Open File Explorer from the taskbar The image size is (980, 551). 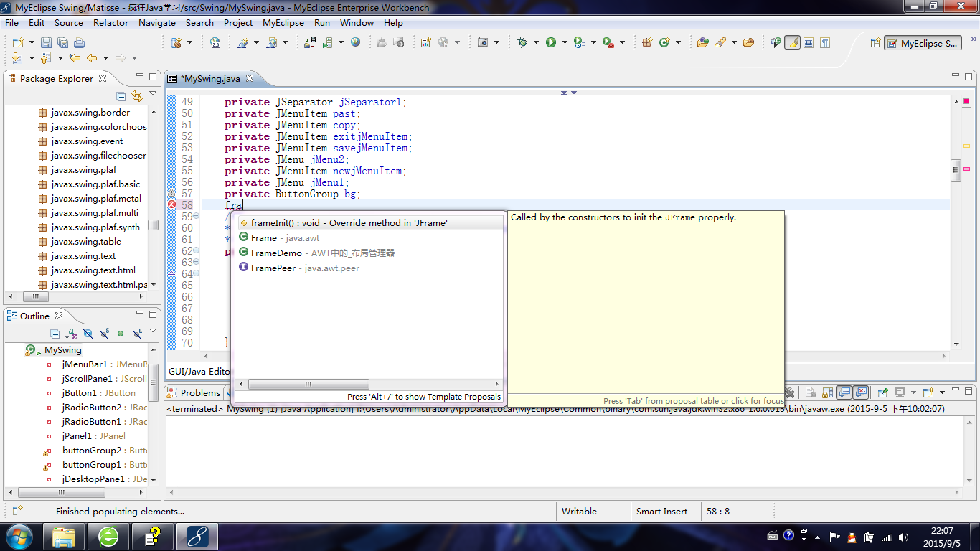point(64,537)
